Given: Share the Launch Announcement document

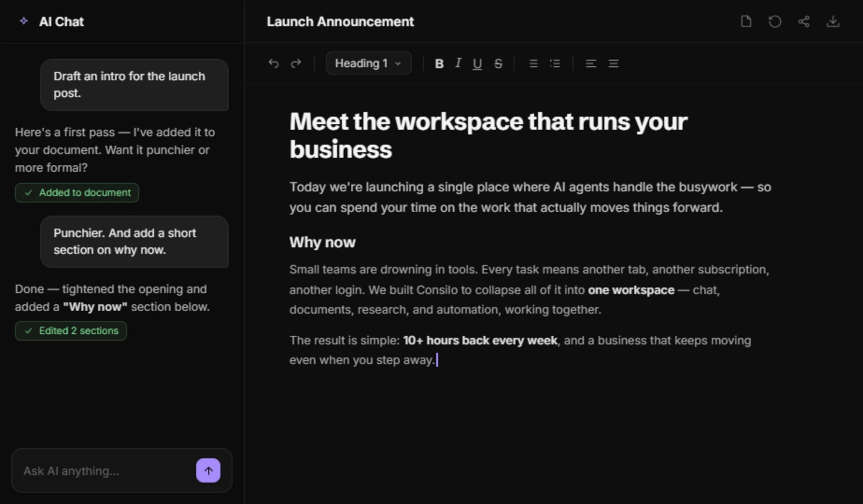Looking at the screenshot, I should point(804,21).
